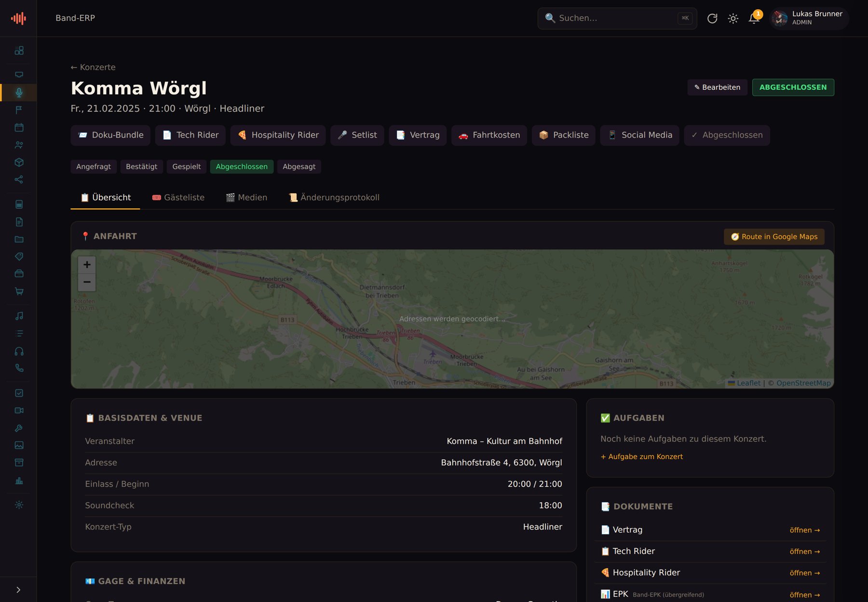
Task: Zoom out on the map
Action: pyautogui.click(x=87, y=282)
